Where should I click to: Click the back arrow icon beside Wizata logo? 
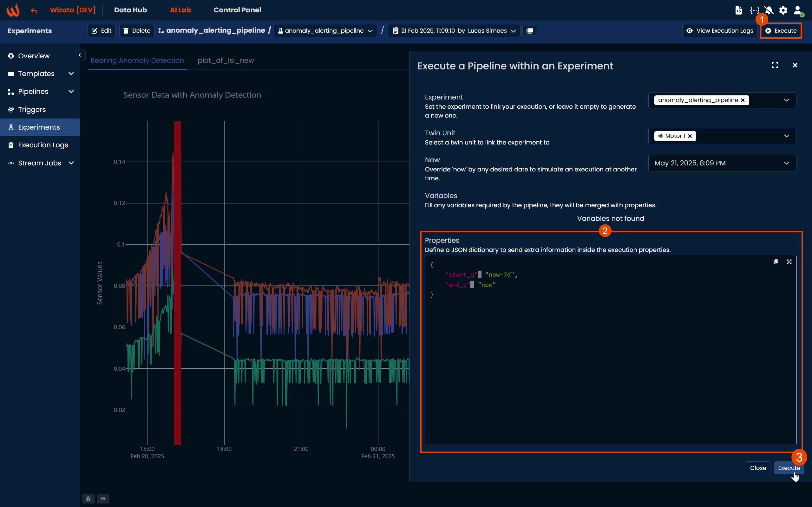pos(34,11)
